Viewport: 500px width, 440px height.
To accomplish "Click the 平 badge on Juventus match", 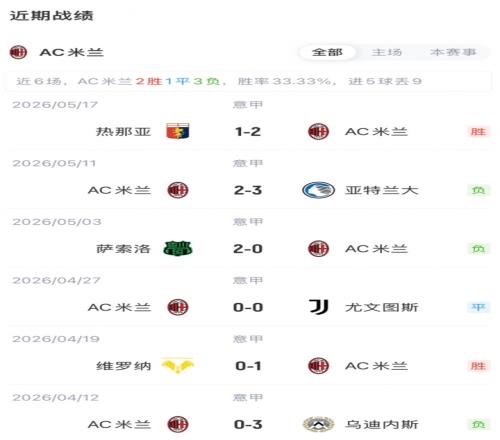I will 478,307.
